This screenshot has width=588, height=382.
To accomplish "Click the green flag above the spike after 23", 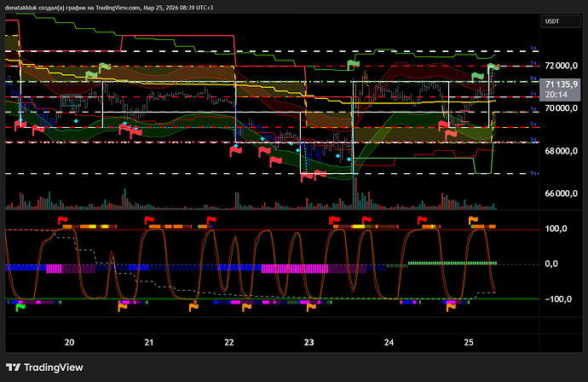I will point(354,65).
